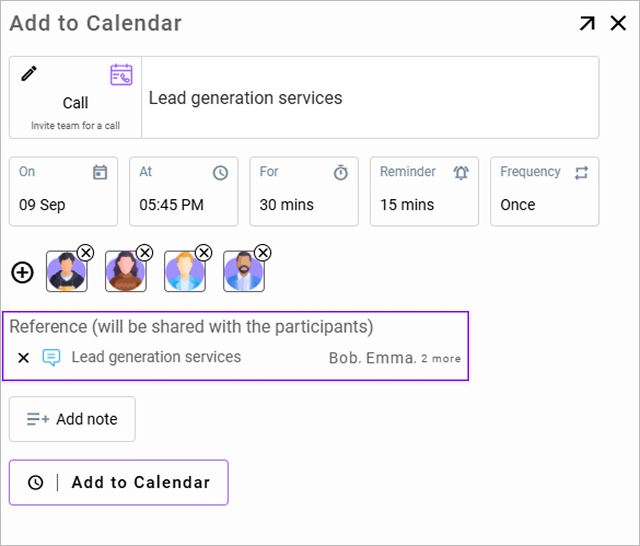
Task: Open the date picker calendar icon
Action: click(x=100, y=172)
